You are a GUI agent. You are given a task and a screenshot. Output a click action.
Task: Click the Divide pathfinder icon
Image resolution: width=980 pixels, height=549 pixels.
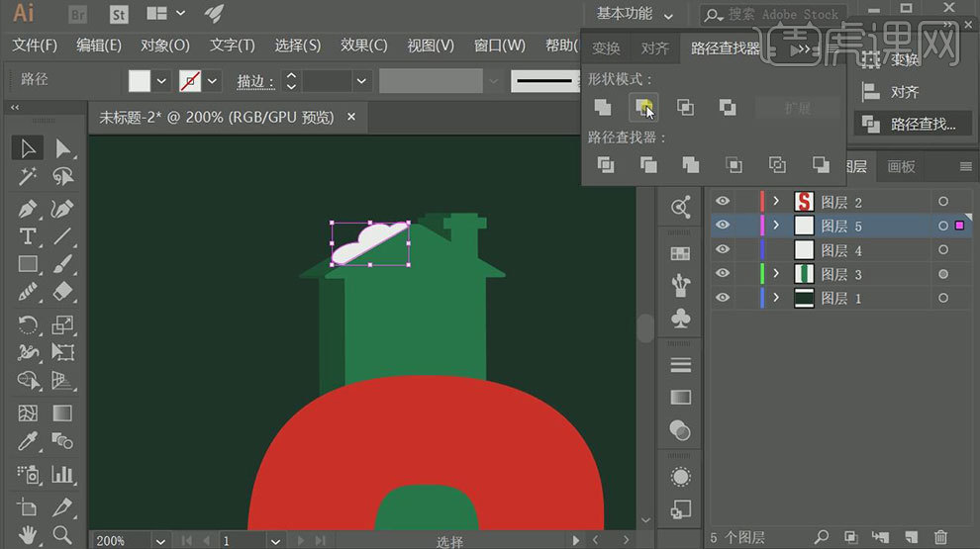tap(606, 164)
